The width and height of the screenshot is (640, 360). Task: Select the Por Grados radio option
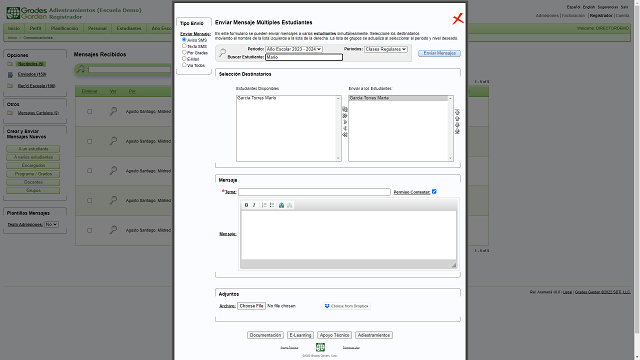pos(184,52)
